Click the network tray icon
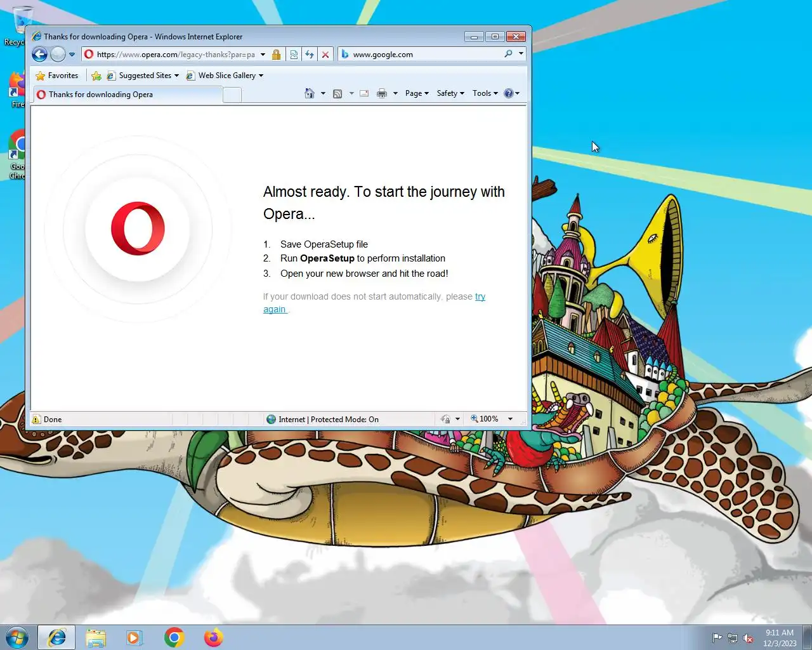 733,638
